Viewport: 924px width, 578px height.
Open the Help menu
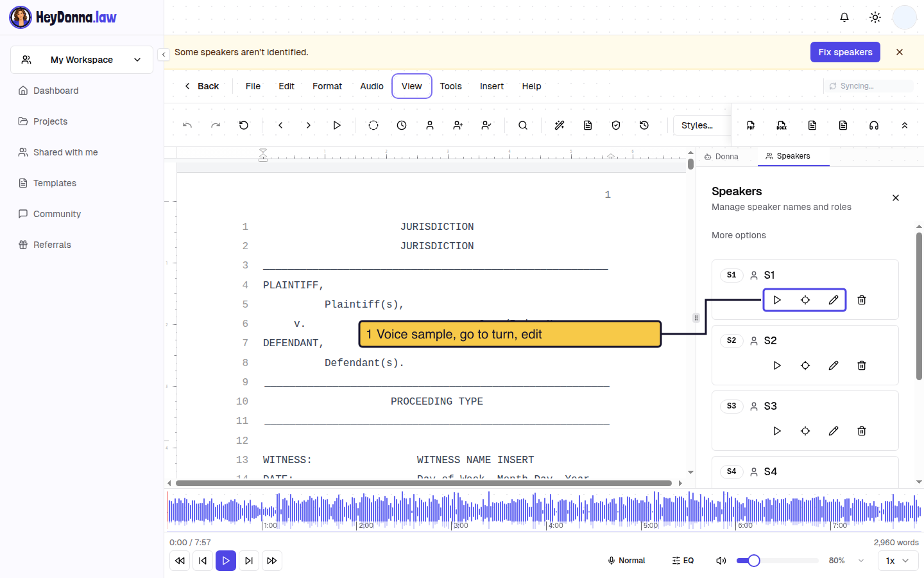pos(531,86)
